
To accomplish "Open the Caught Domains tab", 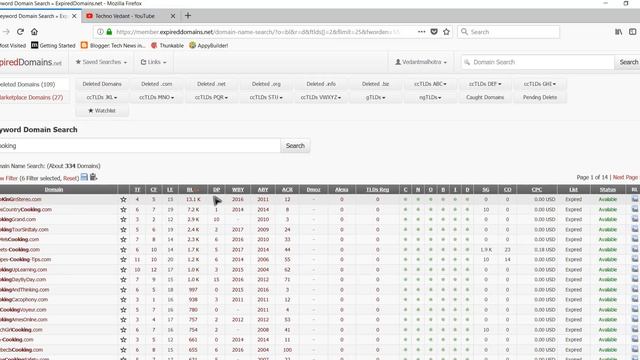I will pos(485,98).
